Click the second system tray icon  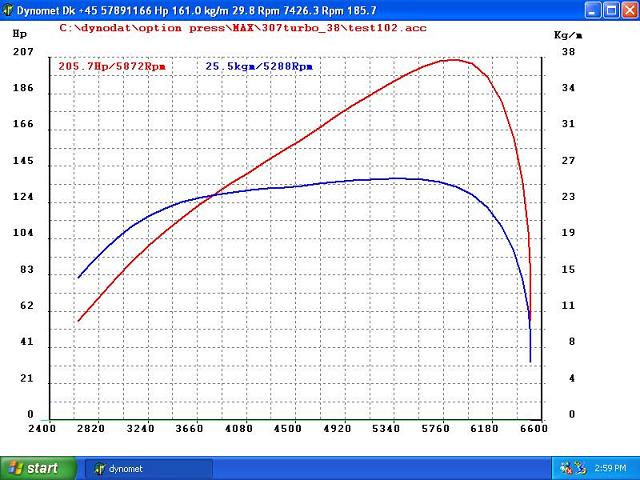580,467
